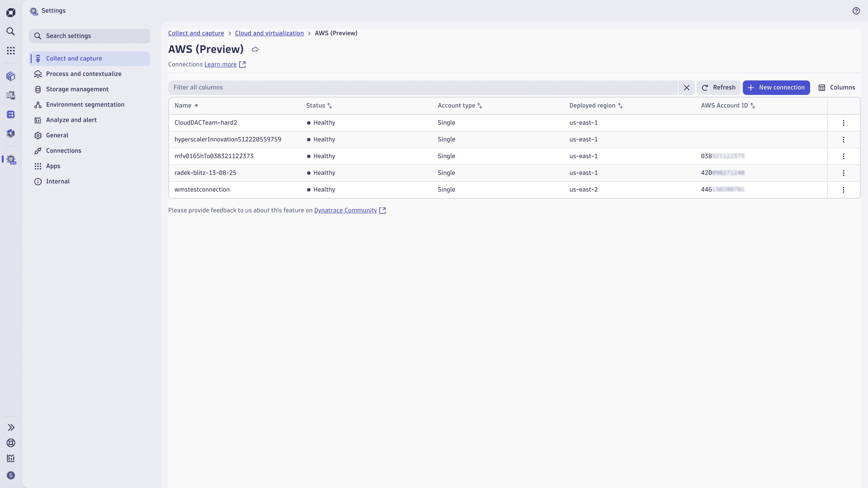The image size is (868, 488).
Task: Select Apps menu item
Action: 89,166
